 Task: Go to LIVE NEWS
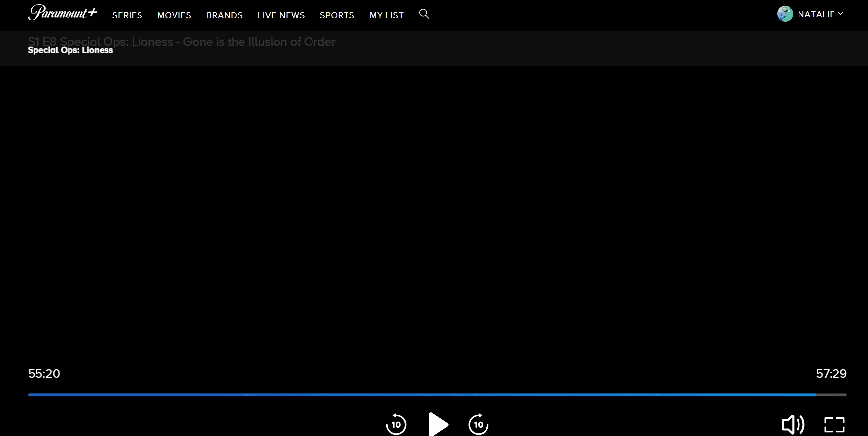tap(281, 15)
